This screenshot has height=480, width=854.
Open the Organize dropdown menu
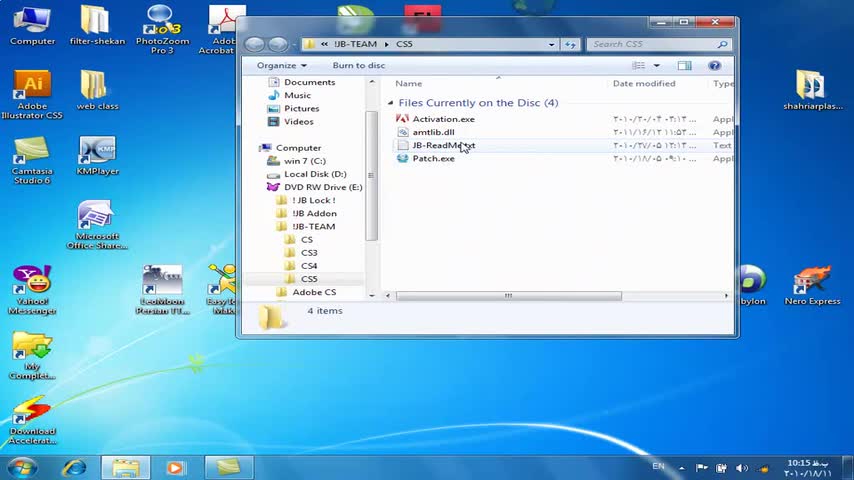click(282, 65)
